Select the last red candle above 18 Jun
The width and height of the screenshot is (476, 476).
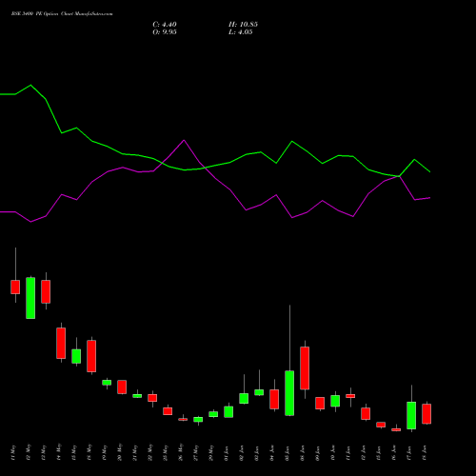coord(426,413)
